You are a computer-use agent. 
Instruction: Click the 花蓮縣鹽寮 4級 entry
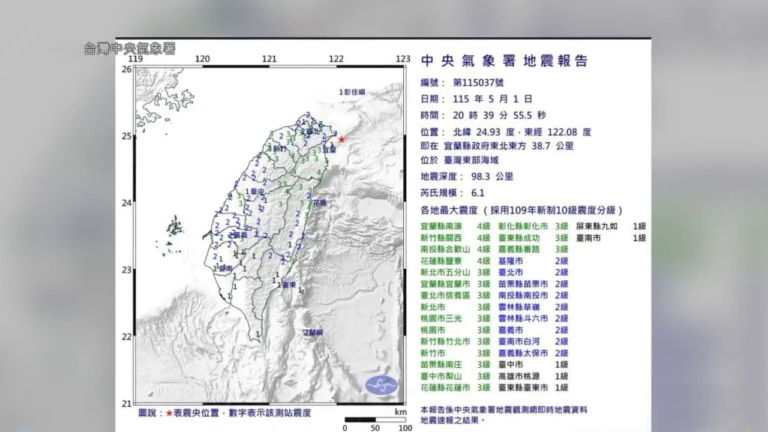(456, 261)
